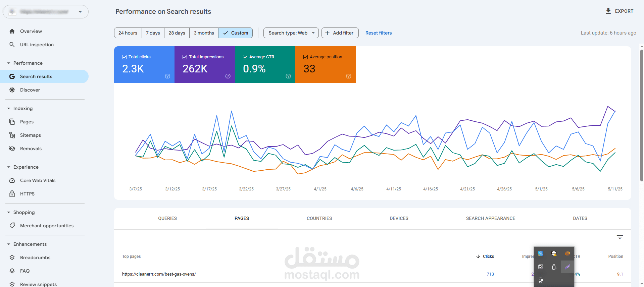
Task: Click the purple feather tray icon
Action: [x=567, y=267]
